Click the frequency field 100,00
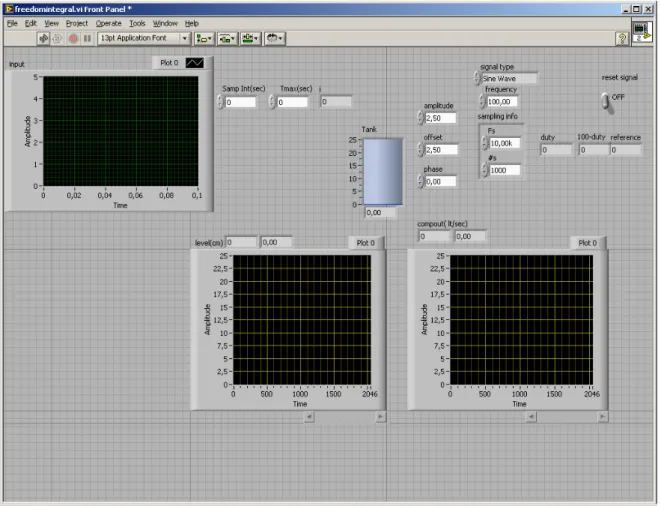Viewport: 661px width, 506px height. [502, 102]
